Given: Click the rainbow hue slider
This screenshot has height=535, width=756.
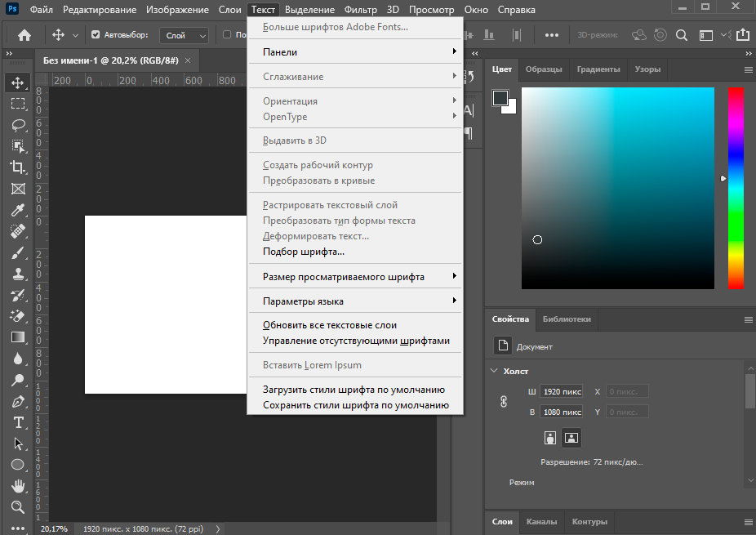Looking at the screenshot, I should pyautogui.click(x=736, y=188).
